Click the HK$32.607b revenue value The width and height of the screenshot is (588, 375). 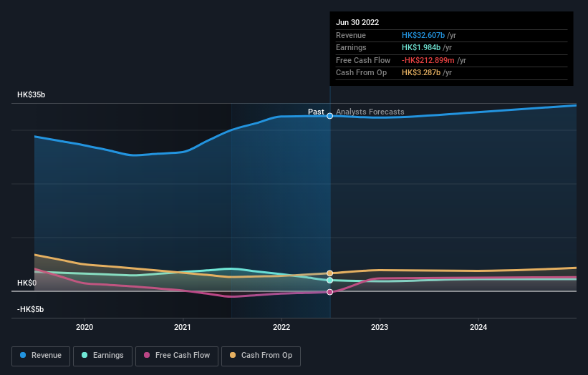tap(423, 35)
